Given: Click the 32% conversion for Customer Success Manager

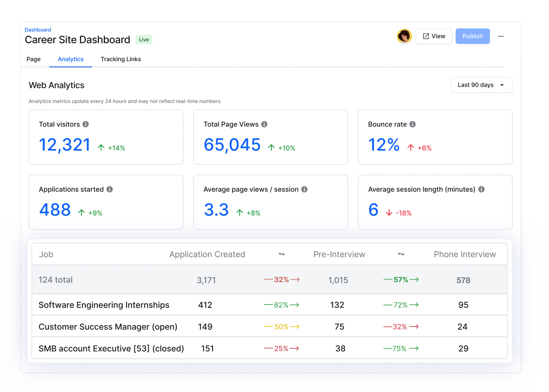Looking at the screenshot, I should point(401,327).
